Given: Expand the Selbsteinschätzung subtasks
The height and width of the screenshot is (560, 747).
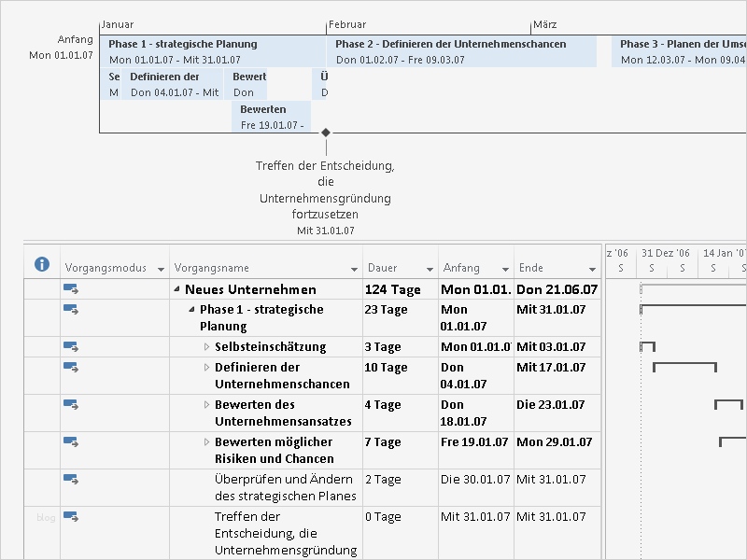Looking at the screenshot, I should [x=207, y=347].
